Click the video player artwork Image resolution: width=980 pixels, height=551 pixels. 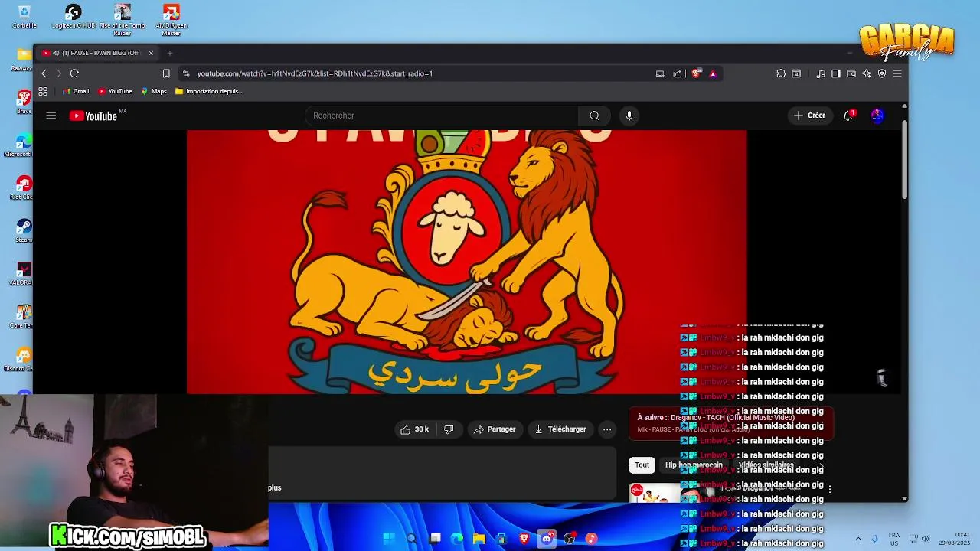[466, 262]
